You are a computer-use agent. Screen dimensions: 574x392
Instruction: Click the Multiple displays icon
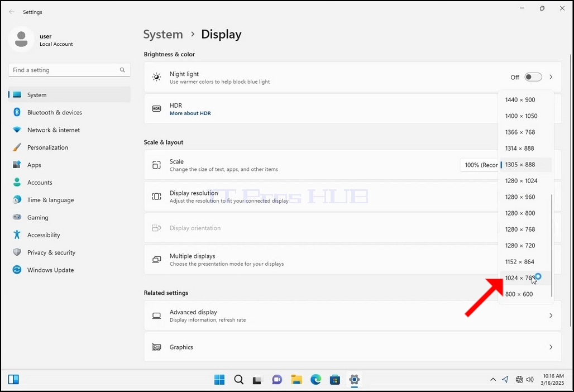coord(156,260)
